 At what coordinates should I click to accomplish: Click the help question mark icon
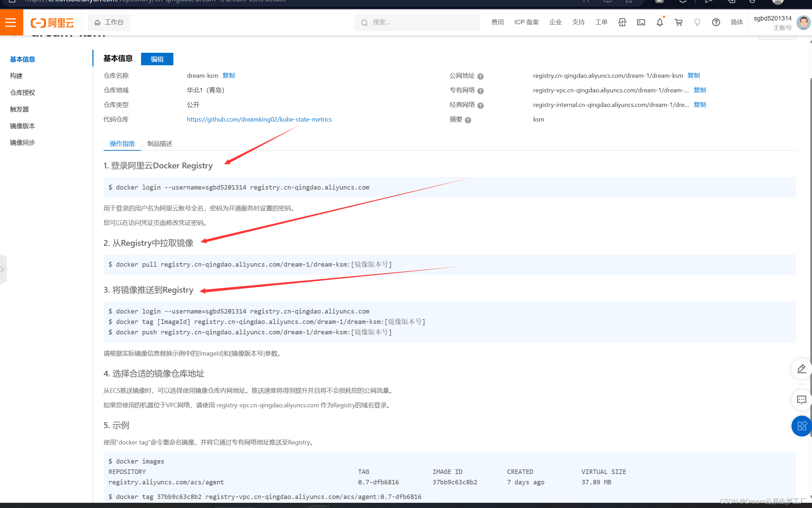pos(716,23)
